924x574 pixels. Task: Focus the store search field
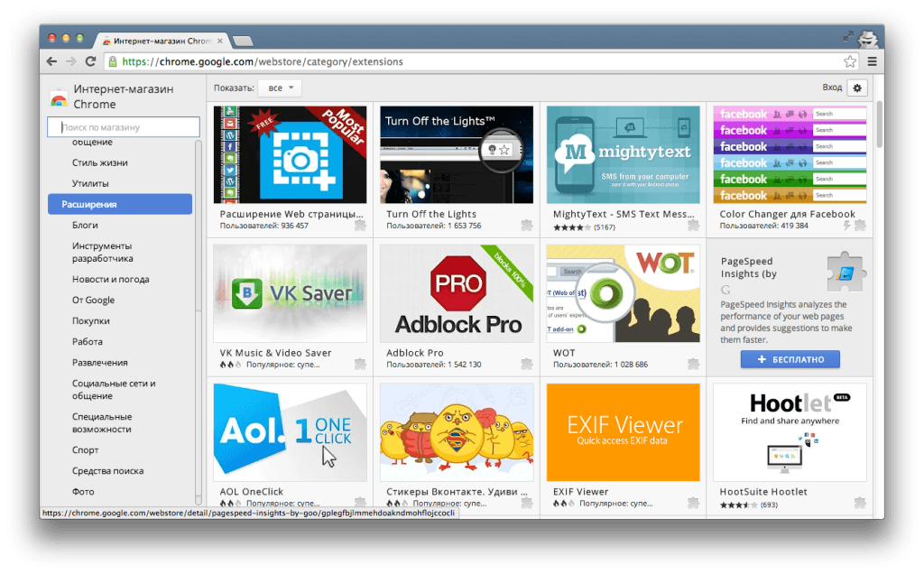[x=124, y=127]
